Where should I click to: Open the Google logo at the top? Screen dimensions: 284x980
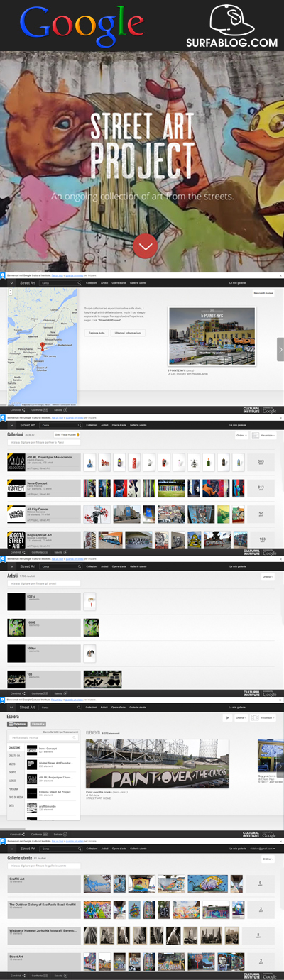pyautogui.click(x=82, y=28)
